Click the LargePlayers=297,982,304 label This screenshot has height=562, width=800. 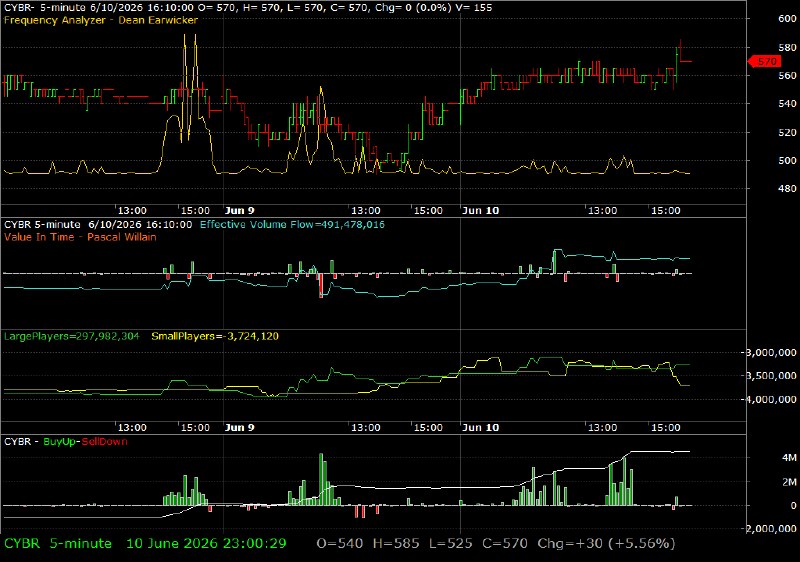pyautogui.click(x=71, y=336)
